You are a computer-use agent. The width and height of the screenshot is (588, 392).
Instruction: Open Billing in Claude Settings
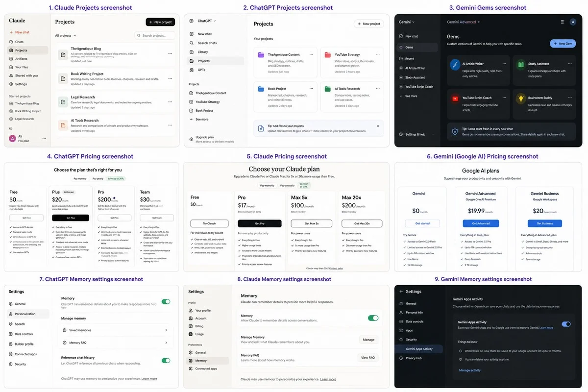point(199,326)
